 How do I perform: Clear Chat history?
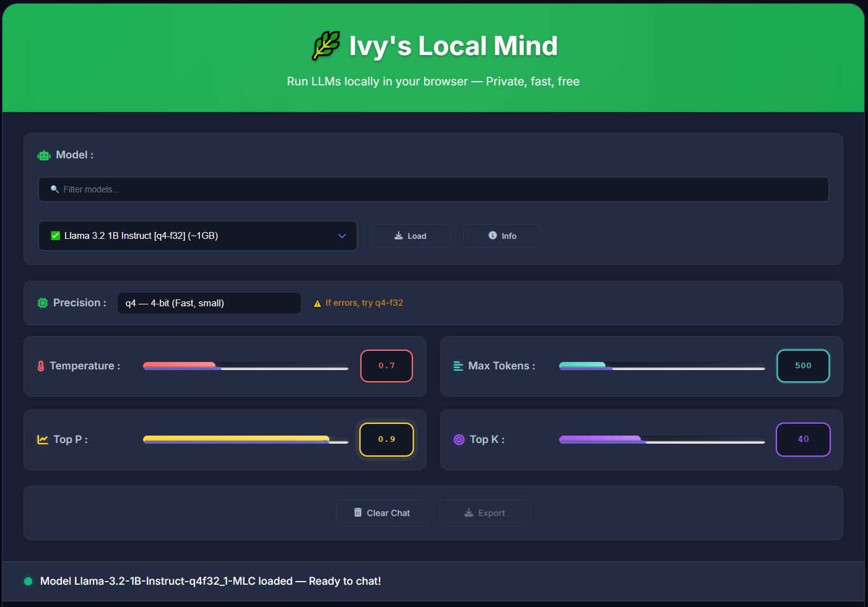tap(382, 513)
